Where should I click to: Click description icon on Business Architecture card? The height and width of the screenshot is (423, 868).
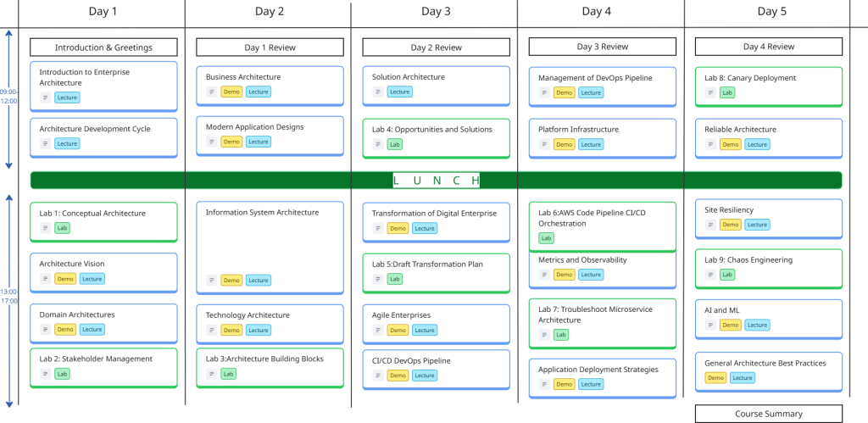tap(213, 92)
